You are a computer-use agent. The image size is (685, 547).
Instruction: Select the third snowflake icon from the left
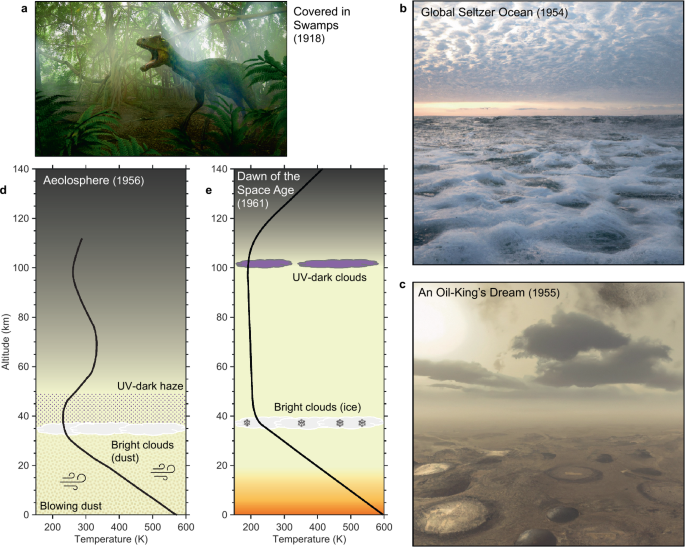click(x=339, y=423)
